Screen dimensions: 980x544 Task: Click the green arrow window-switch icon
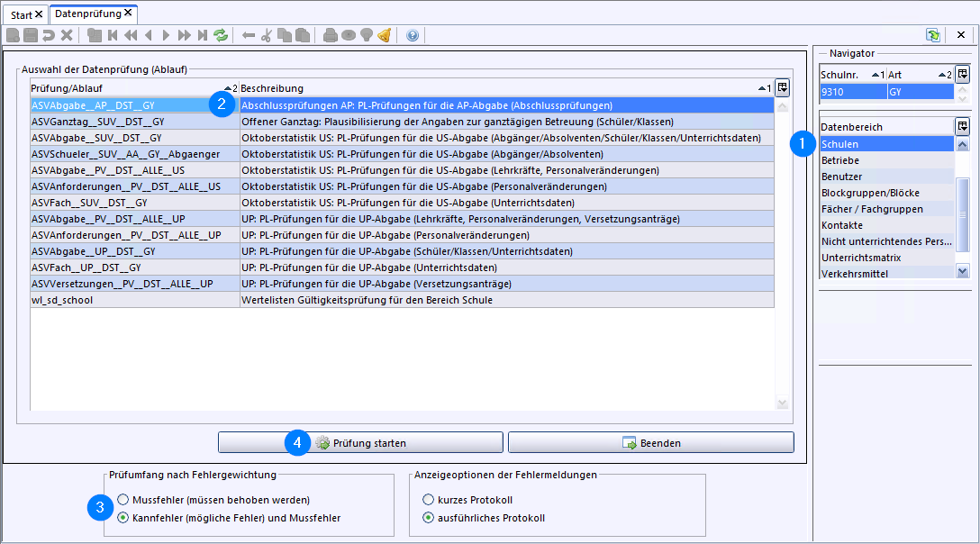pos(933,35)
